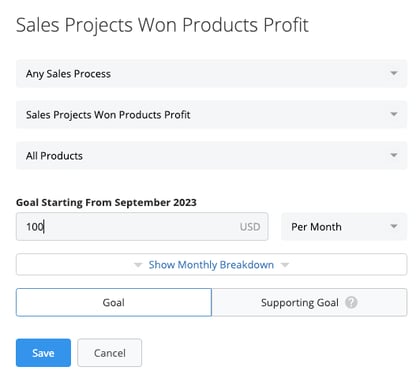Image resolution: width=420 pixels, height=382 pixels.
Task: Click left triangle beside Show Monthly Breakdown
Action: tap(138, 265)
